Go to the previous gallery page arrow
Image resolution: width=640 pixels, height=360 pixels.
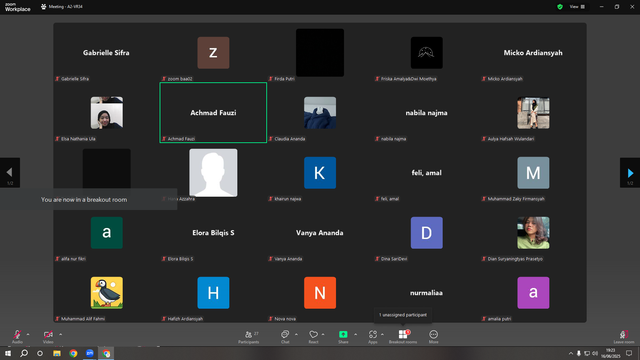tap(10, 173)
